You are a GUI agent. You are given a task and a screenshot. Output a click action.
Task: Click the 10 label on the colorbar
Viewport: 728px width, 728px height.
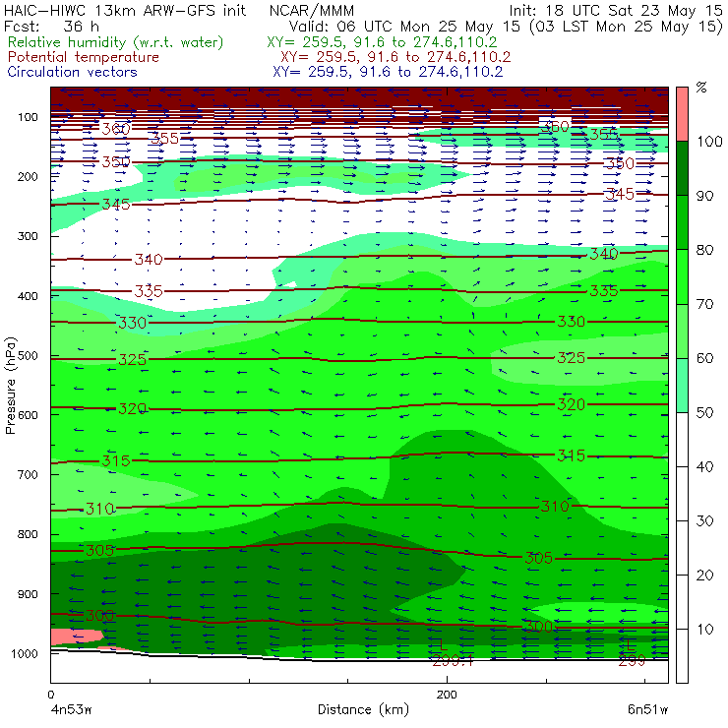(x=704, y=629)
